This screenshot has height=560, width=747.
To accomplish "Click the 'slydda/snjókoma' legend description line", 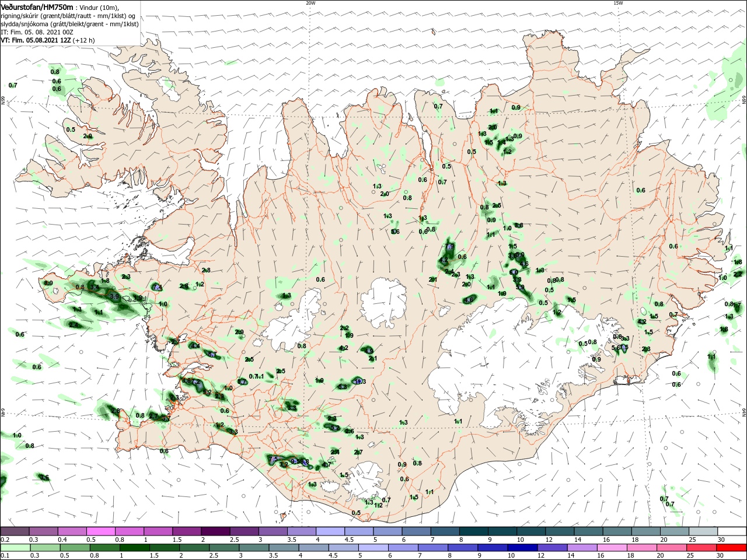I will click(69, 24).
